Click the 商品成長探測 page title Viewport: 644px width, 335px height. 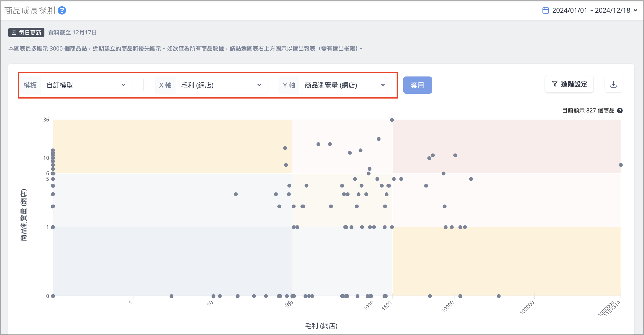(x=30, y=11)
